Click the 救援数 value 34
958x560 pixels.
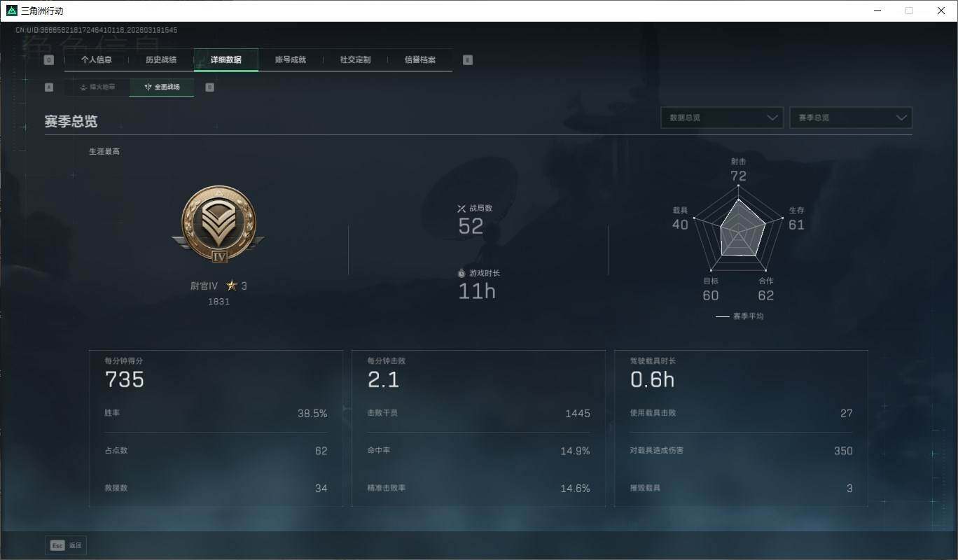(x=321, y=489)
